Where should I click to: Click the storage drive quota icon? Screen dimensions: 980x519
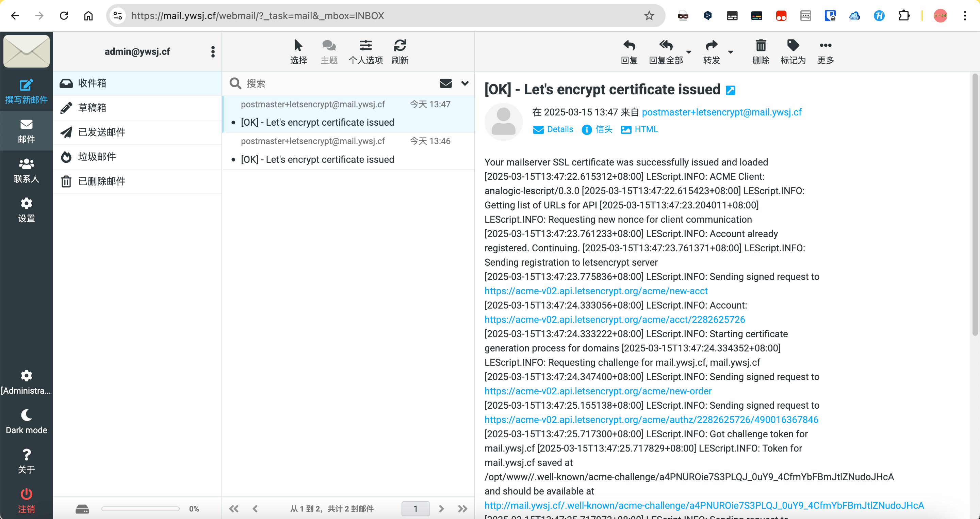click(x=82, y=509)
